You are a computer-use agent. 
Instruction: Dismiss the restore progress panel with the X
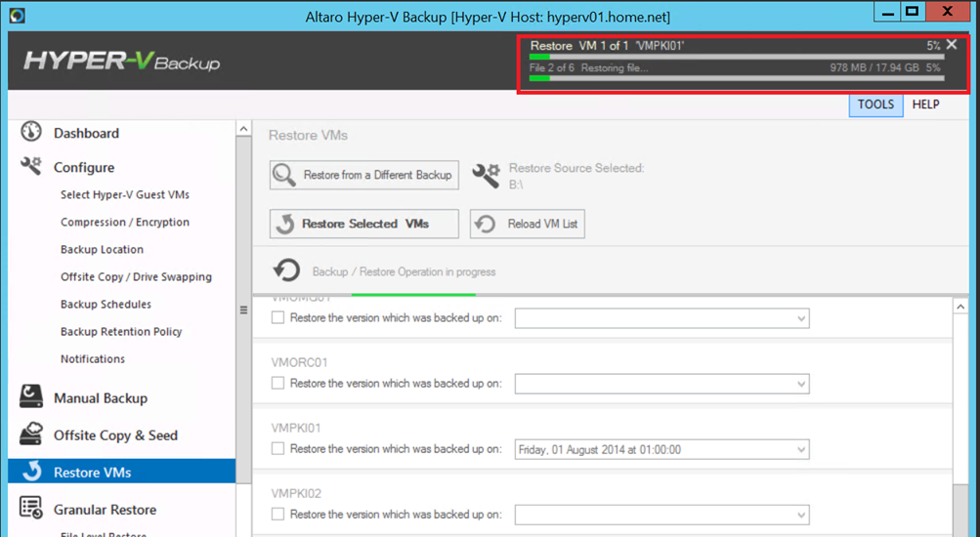click(x=952, y=44)
